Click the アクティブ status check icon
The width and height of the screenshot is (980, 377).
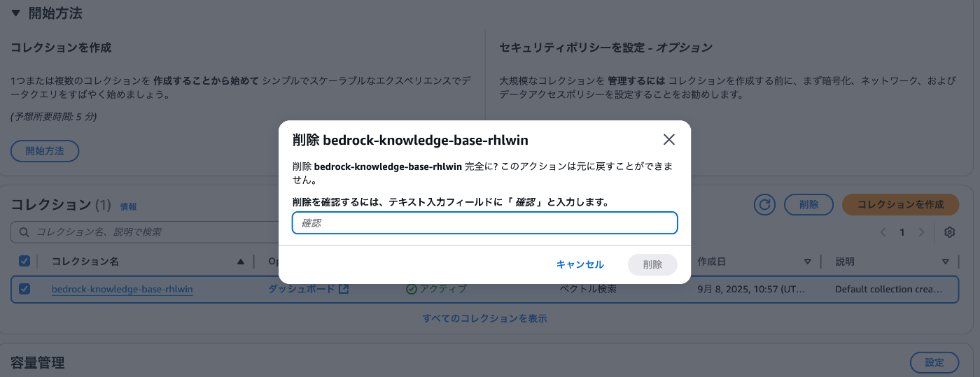tap(412, 289)
